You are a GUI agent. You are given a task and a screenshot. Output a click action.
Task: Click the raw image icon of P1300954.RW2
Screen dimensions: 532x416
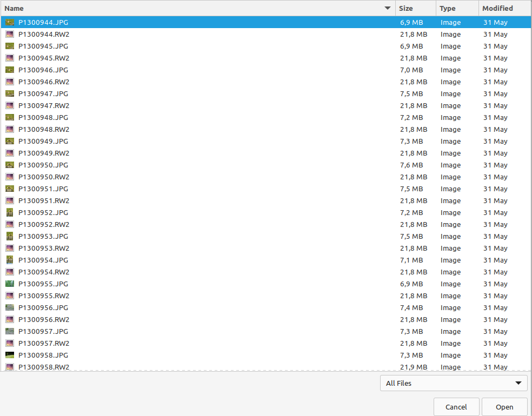(10, 272)
